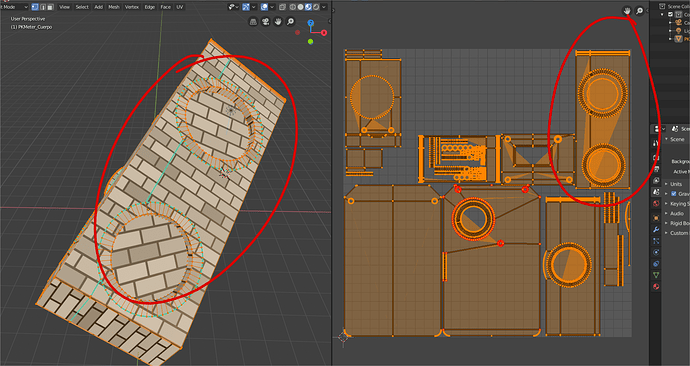Click the blue Z axis on navigation gizmo
This screenshot has width=690, height=366.
point(311,23)
